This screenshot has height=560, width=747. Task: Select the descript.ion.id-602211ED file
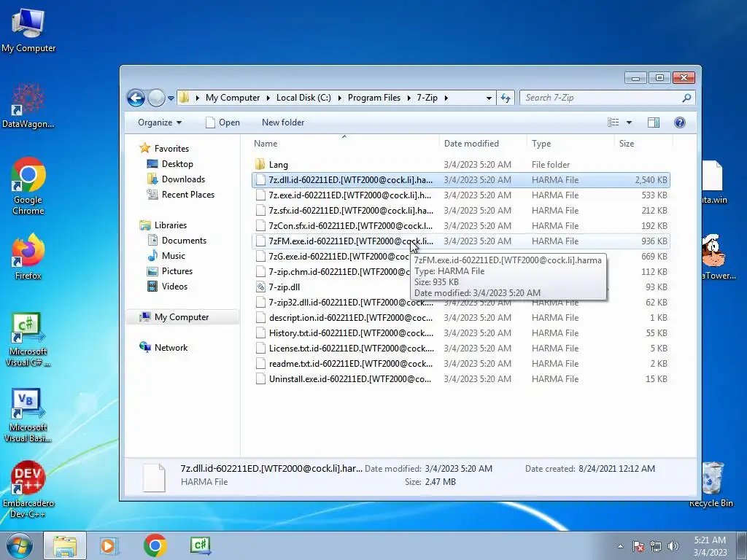click(x=461, y=318)
